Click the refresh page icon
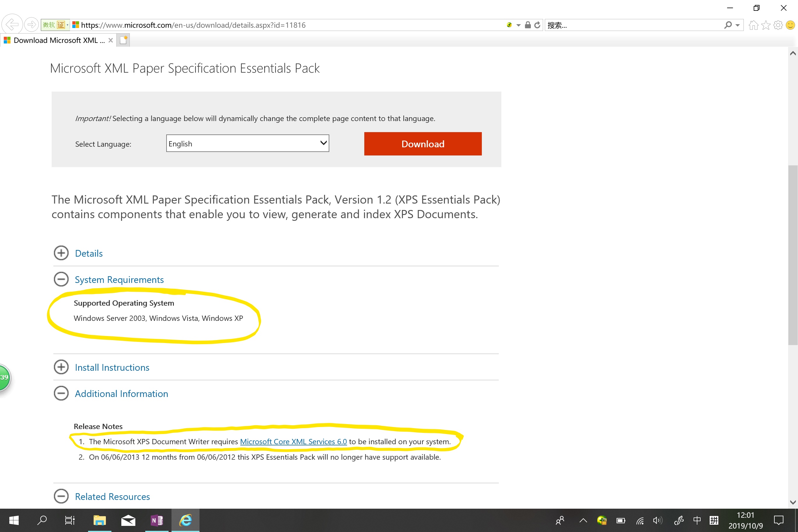The image size is (798, 532). coord(537,25)
